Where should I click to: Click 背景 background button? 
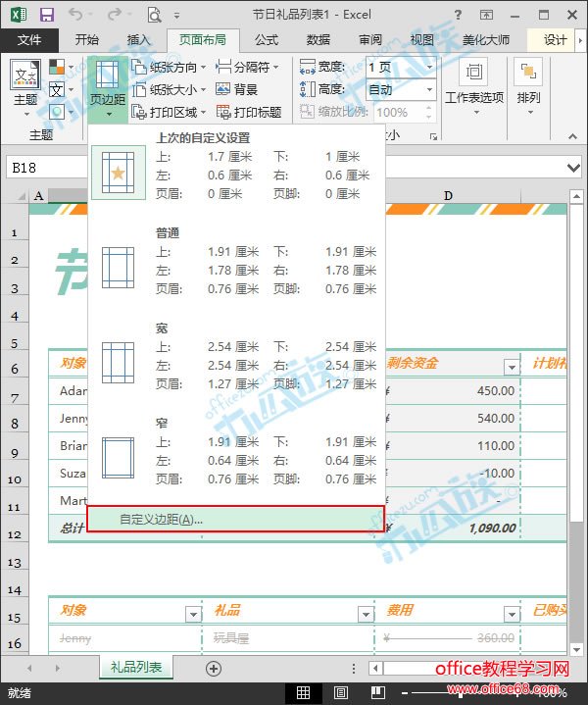click(x=236, y=90)
